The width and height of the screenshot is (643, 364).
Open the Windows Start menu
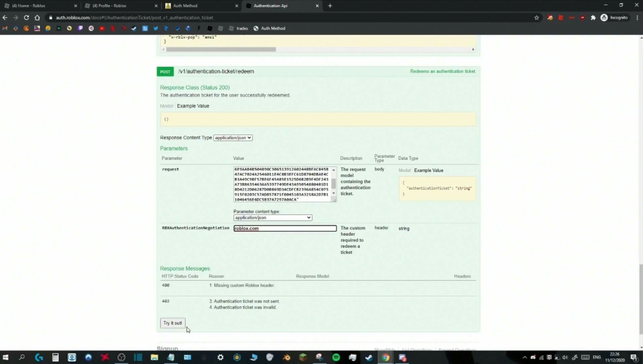[x=5, y=357]
